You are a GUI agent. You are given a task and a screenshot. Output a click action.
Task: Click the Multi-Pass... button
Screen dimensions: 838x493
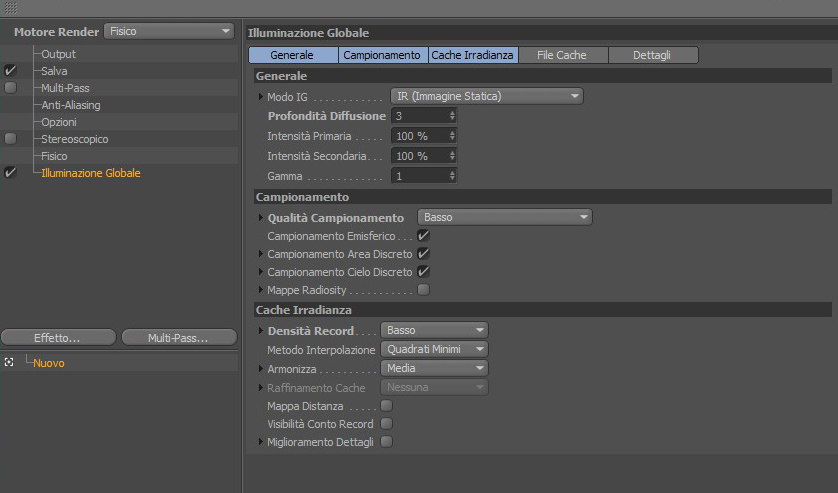tap(178, 338)
